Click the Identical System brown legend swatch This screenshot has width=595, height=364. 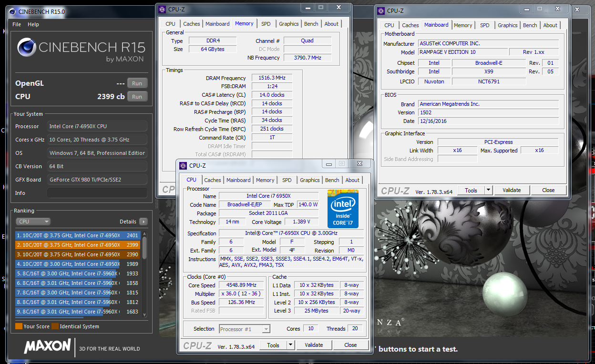tap(55, 326)
